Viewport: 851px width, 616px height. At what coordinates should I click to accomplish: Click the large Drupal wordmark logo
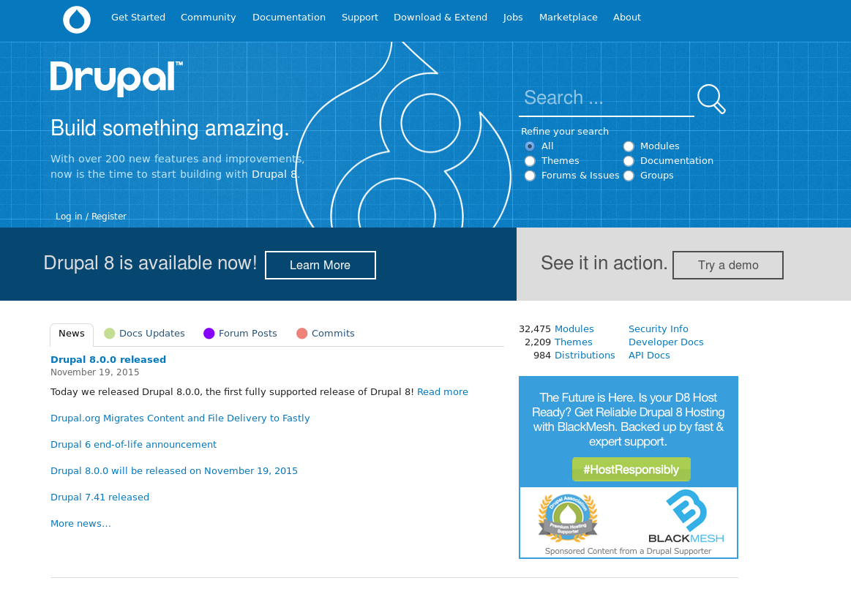click(x=116, y=78)
